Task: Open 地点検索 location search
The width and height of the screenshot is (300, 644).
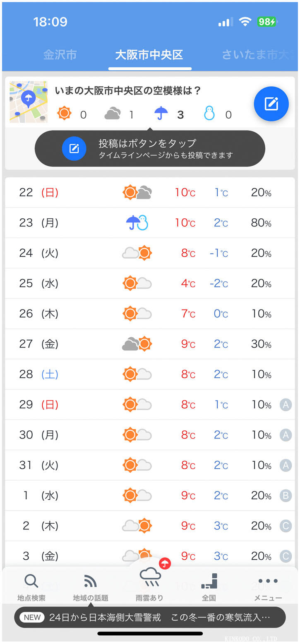Action: [31, 587]
